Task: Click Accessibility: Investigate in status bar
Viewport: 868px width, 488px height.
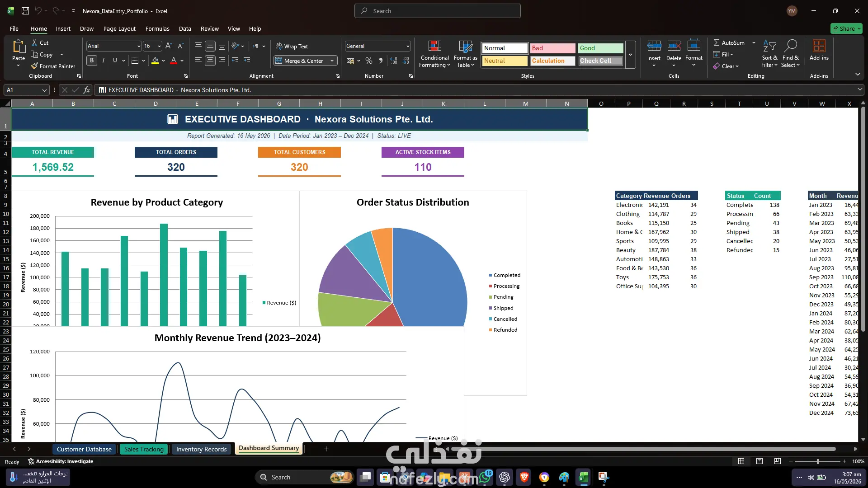Action: pos(61,461)
